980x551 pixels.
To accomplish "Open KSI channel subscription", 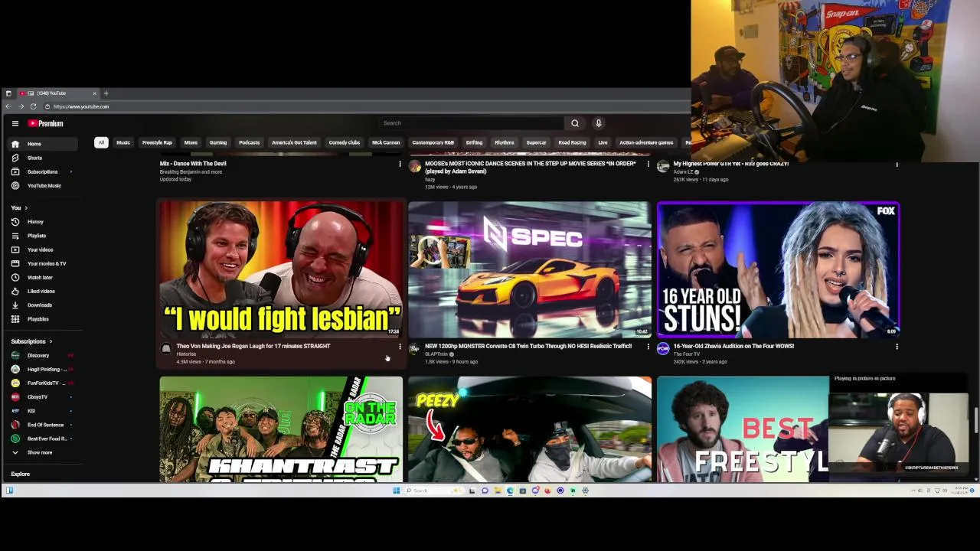I will [x=31, y=411].
